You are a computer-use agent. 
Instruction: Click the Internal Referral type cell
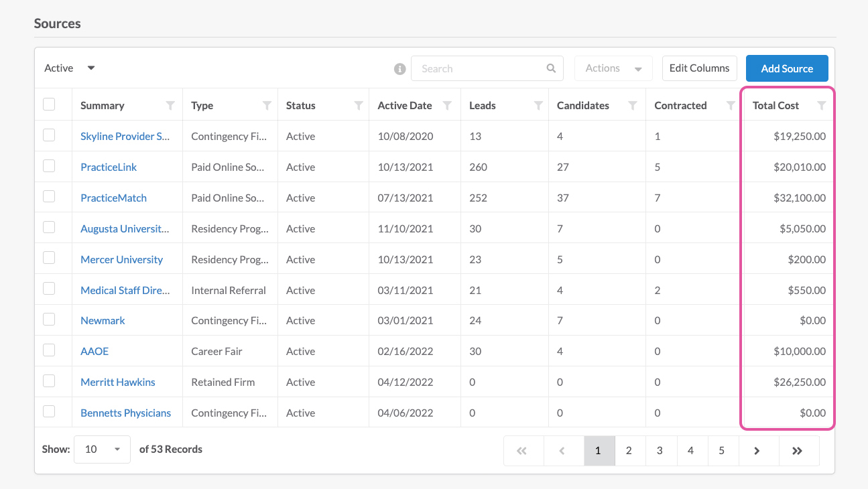tap(229, 290)
